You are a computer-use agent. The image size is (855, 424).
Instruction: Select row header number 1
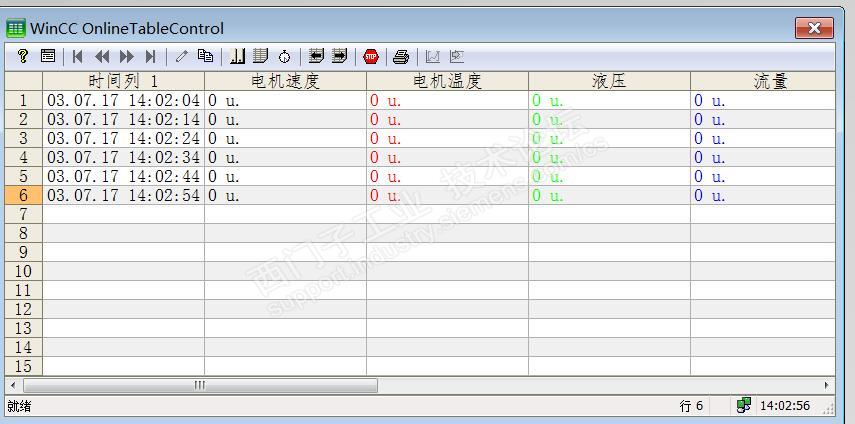[x=23, y=100]
